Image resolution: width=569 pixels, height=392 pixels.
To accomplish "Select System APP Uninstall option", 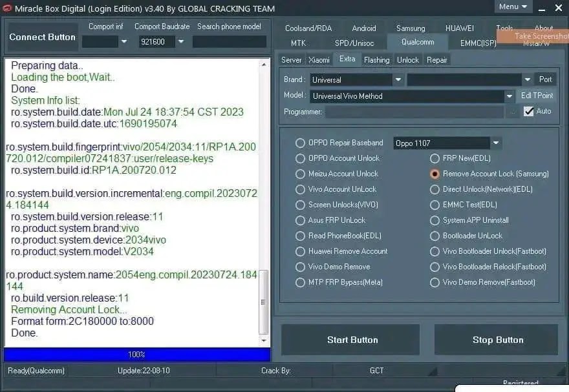I will click(x=435, y=221).
